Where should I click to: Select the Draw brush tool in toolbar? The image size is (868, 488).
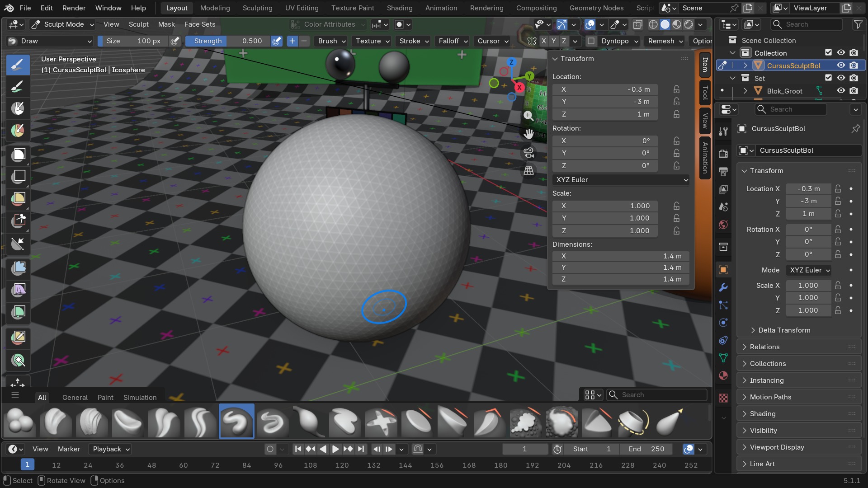point(18,65)
